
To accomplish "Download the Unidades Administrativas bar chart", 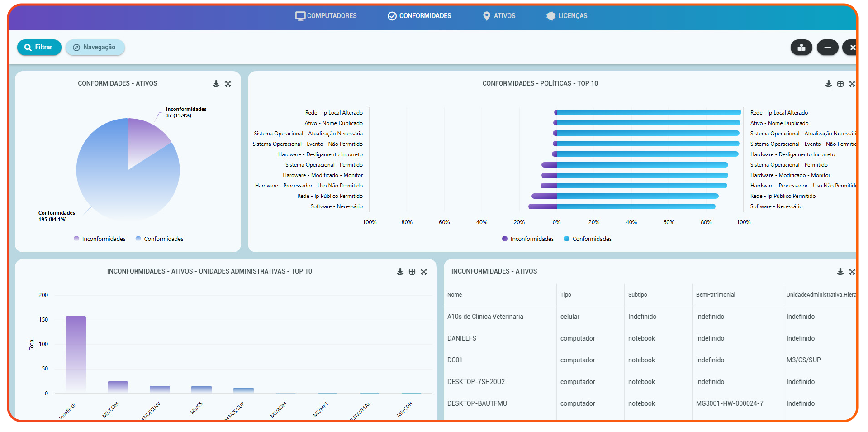I will (x=400, y=272).
